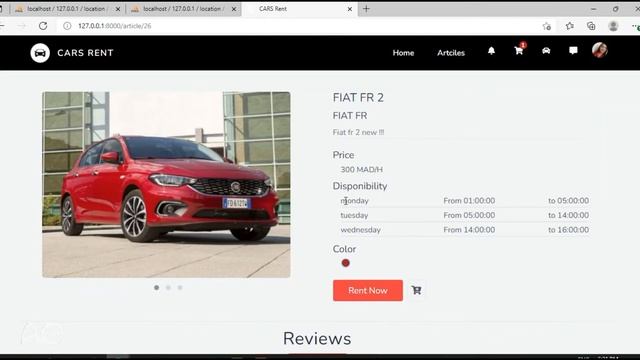
Task: Click the monday disponibility row
Action: click(464, 200)
